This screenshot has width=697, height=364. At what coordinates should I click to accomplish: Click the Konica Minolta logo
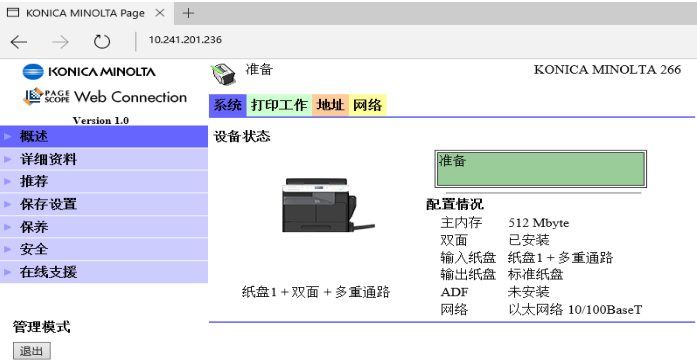click(89, 72)
